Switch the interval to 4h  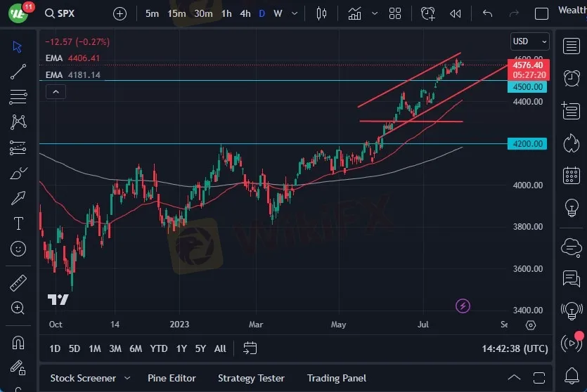pyautogui.click(x=245, y=13)
